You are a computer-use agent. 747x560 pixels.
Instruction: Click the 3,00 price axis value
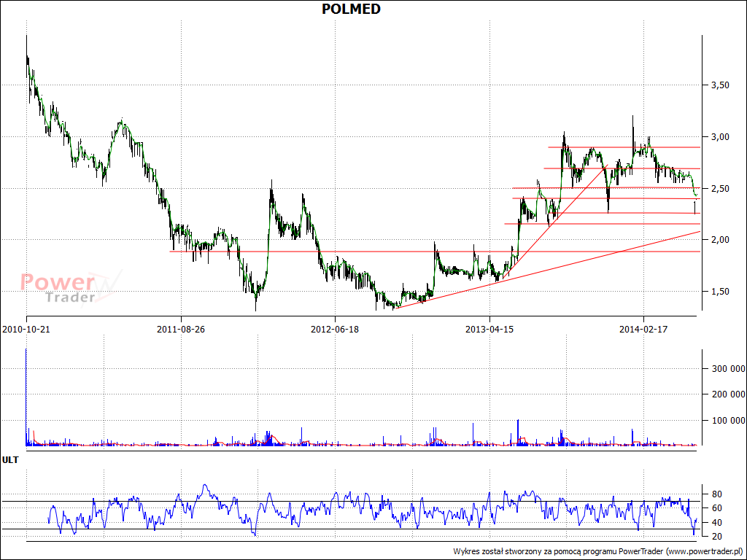click(x=720, y=137)
